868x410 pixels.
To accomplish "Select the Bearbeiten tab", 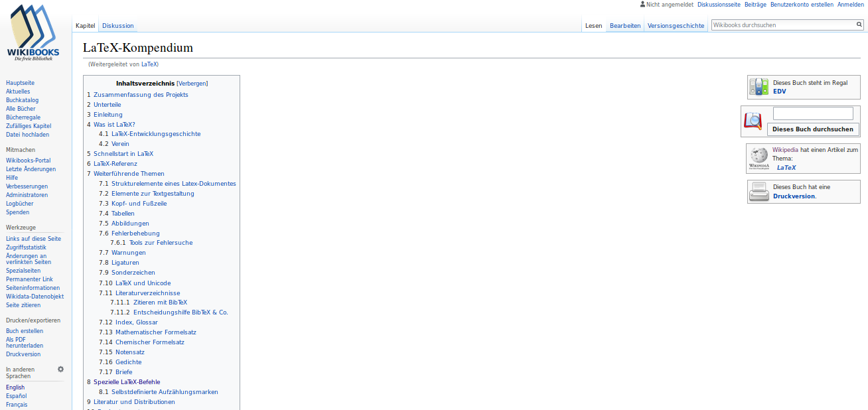I will click(625, 26).
